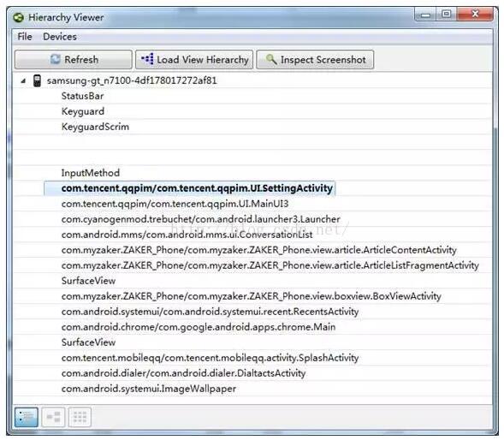Select the StatusBar window entry
The width and height of the screenshot is (504, 440).
click(83, 96)
